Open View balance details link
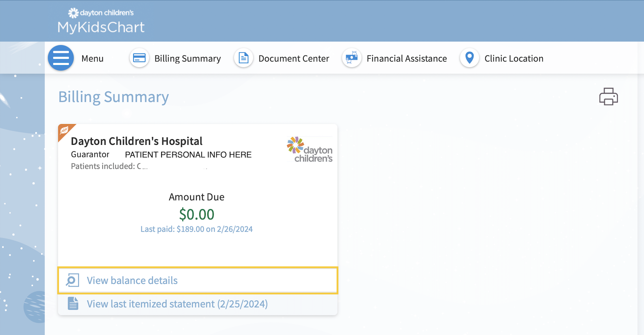This screenshot has height=335, width=644. click(x=198, y=280)
